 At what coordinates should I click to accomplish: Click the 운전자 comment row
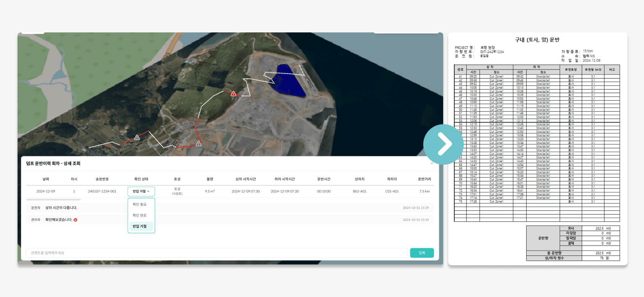61,208
